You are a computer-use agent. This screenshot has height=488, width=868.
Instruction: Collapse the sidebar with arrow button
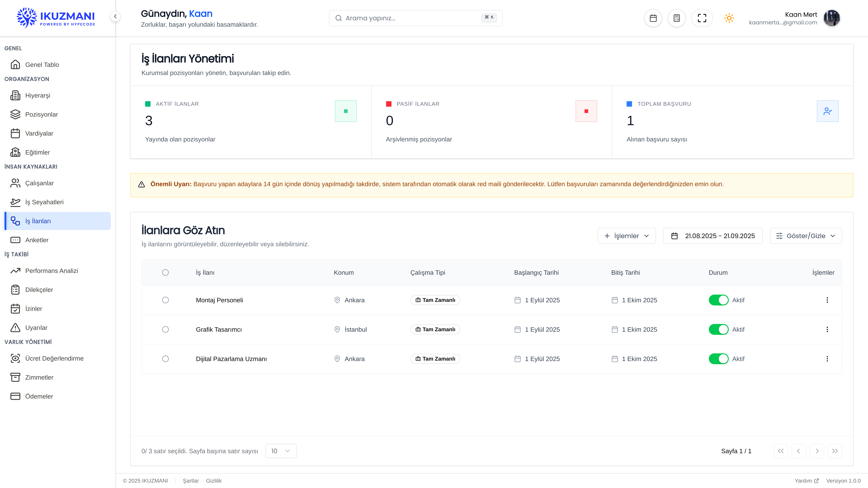point(115,16)
